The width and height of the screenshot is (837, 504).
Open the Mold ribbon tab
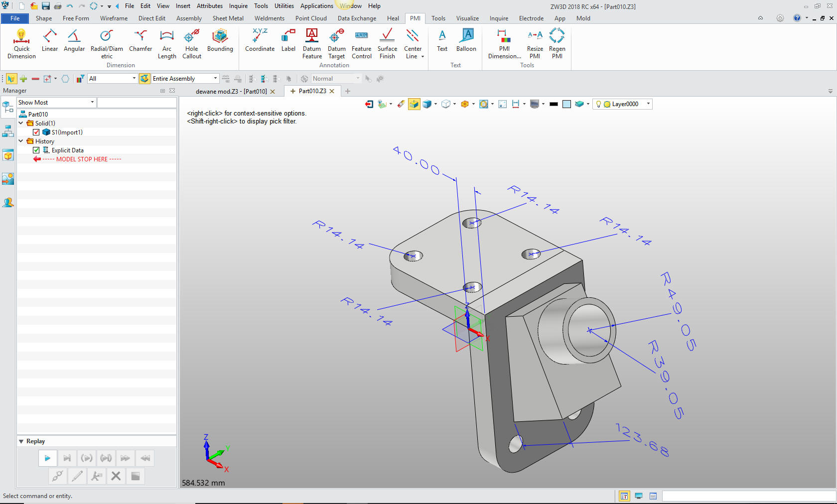tap(583, 18)
